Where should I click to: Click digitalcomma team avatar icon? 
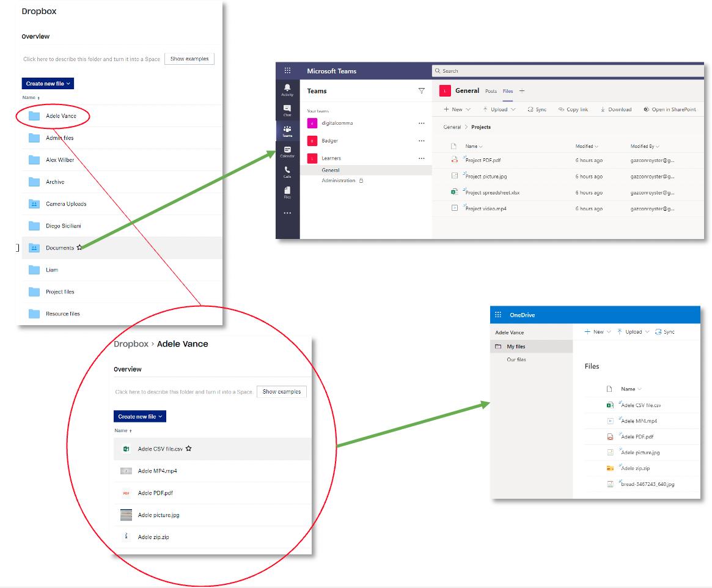click(x=312, y=123)
